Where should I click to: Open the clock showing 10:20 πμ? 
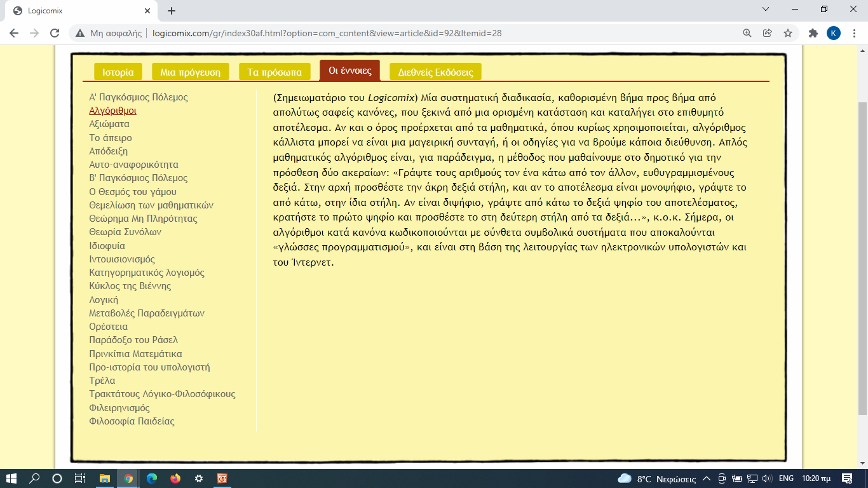[x=817, y=478]
